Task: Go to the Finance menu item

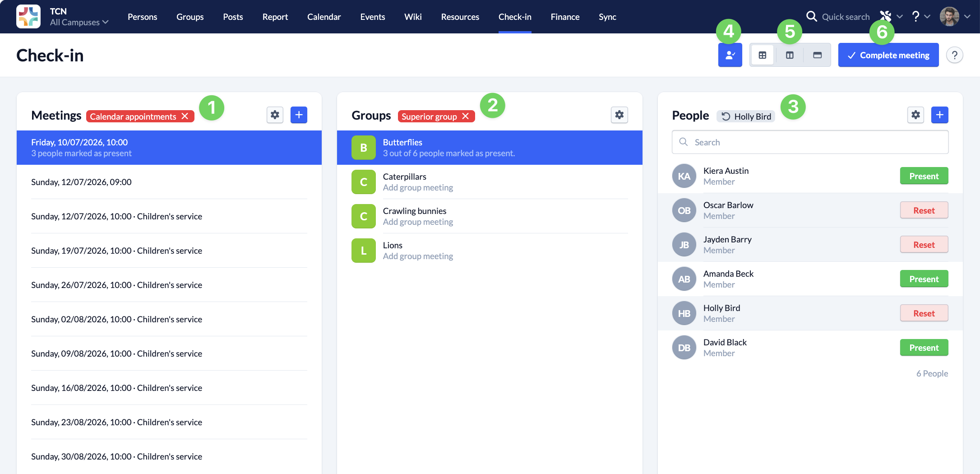Action: 565,17
